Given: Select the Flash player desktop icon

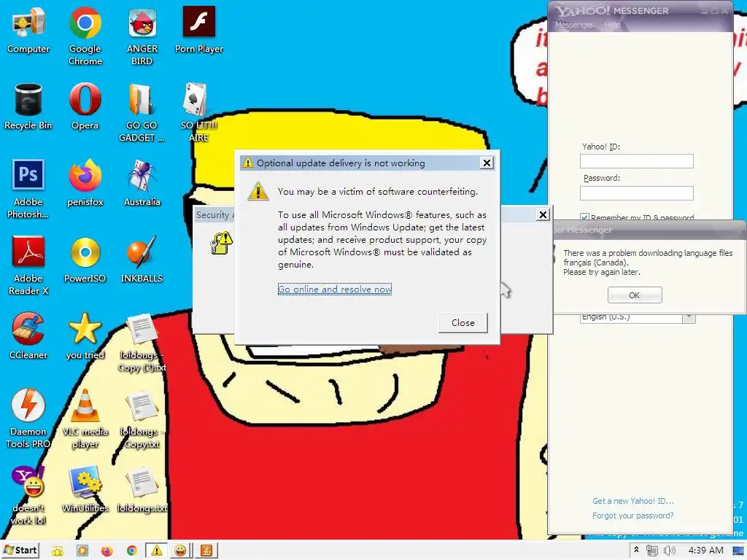Looking at the screenshot, I should pos(198,30).
